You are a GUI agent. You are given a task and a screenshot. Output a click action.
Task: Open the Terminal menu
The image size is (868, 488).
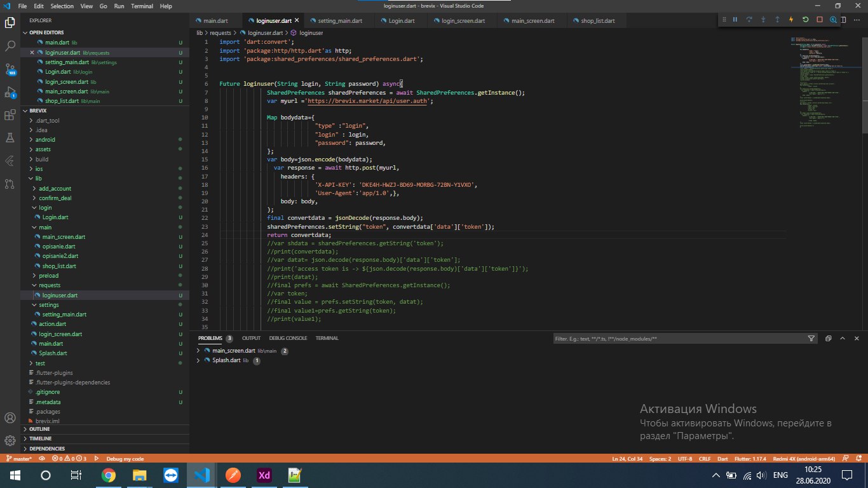tap(142, 6)
